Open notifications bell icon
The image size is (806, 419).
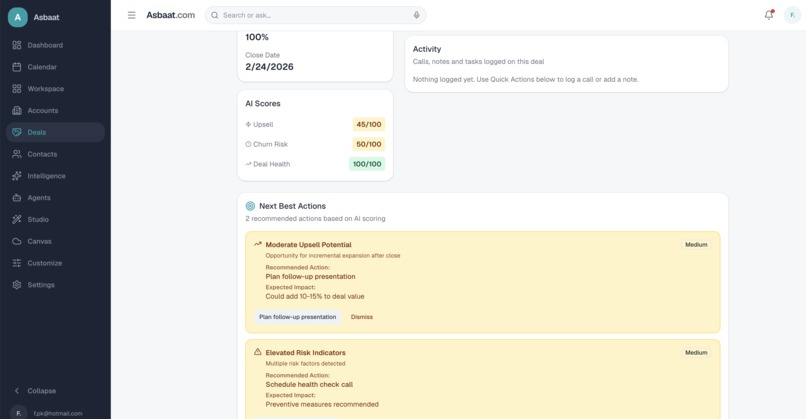(769, 15)
